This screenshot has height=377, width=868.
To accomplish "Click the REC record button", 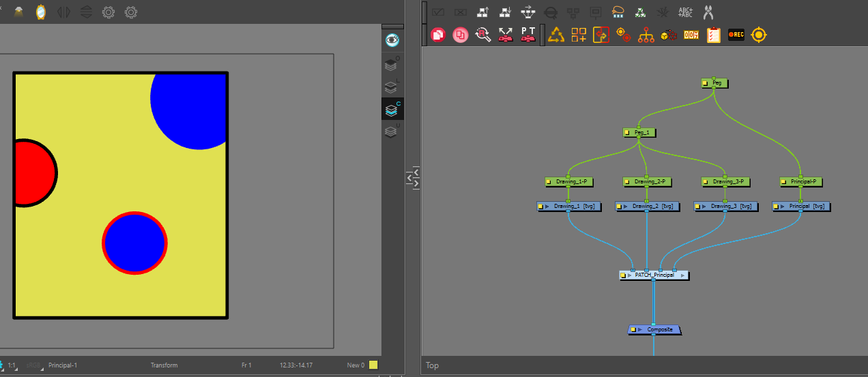I will coord(736,35).
